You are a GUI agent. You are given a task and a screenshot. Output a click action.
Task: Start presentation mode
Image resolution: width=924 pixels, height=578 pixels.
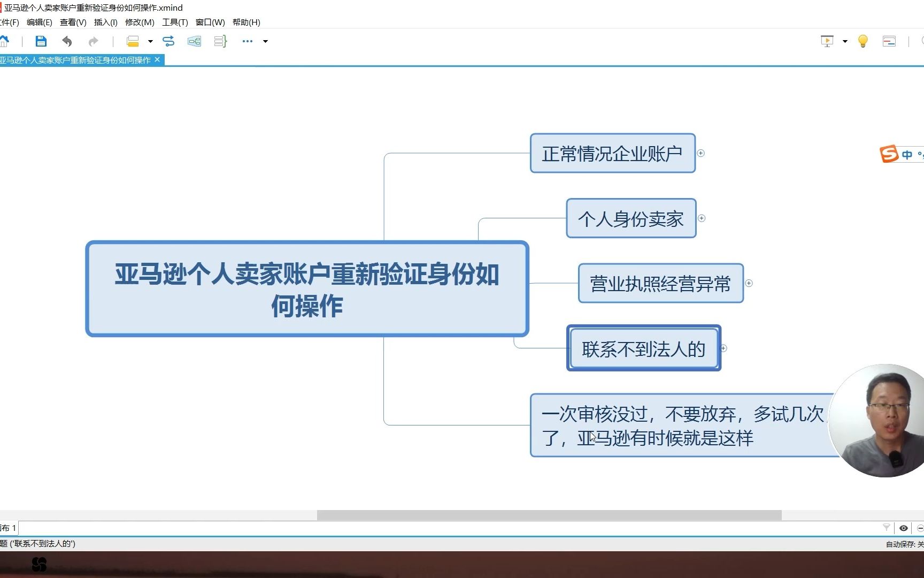pos(827,41)
